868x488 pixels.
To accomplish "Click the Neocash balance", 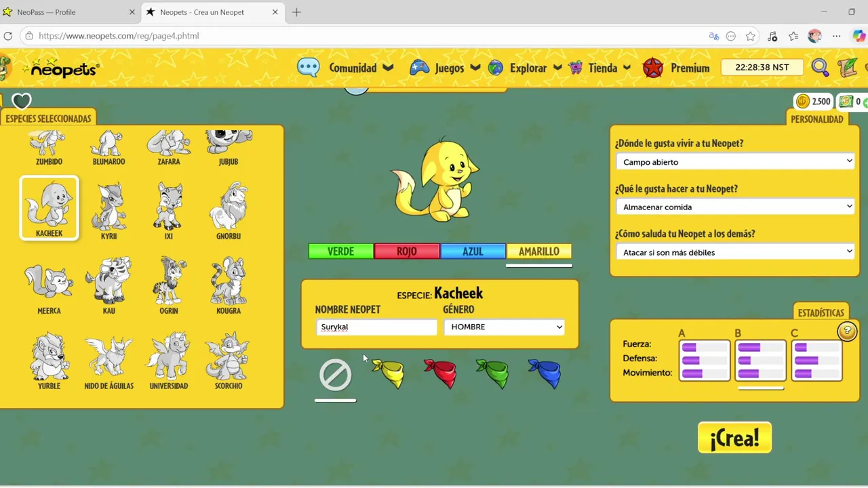I will (851, 102).
